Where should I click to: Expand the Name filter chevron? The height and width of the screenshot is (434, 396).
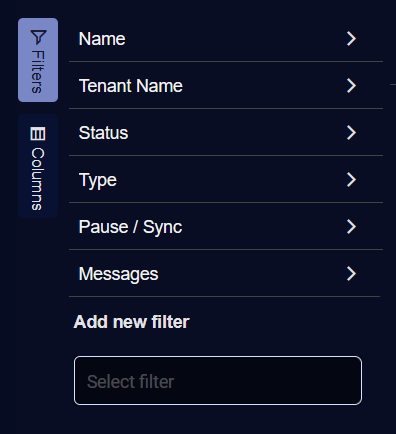click(351, 39)
